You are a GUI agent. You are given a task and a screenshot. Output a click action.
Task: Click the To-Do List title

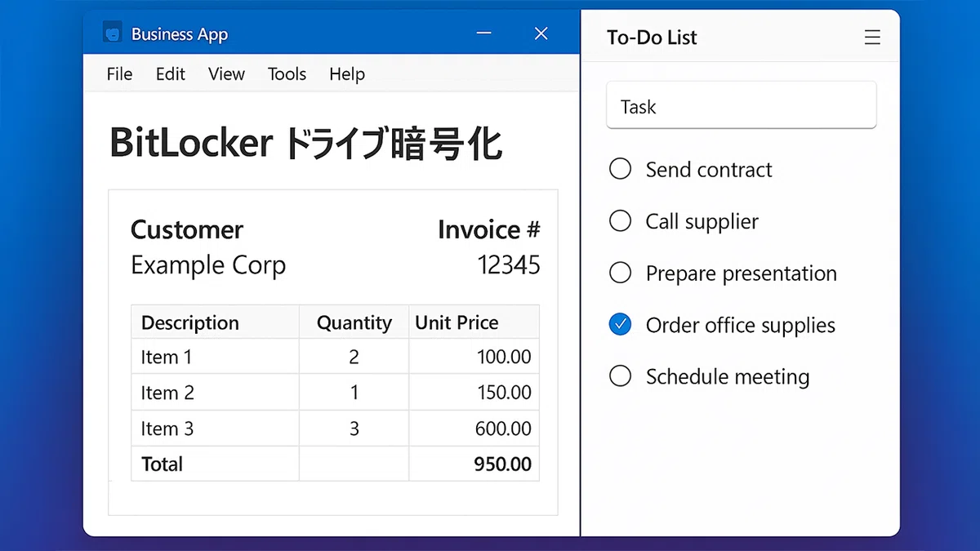coord(652,38)
